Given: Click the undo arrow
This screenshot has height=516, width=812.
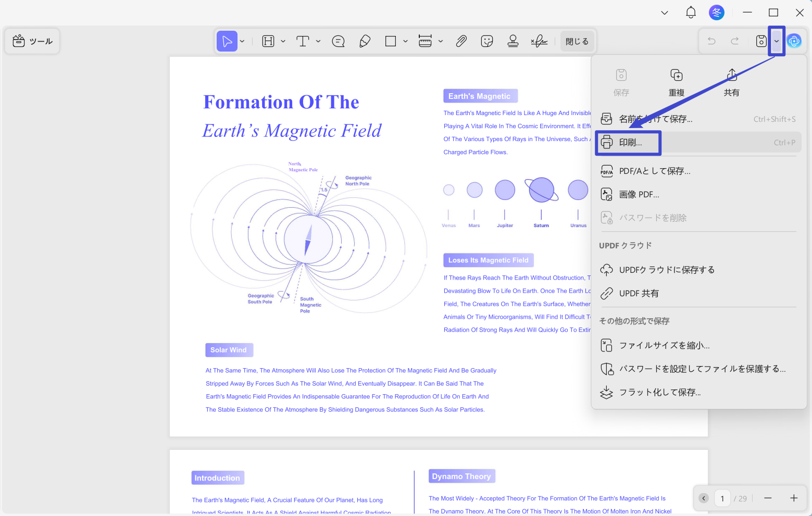Looking at the screenshot, I should coord(711,41).
